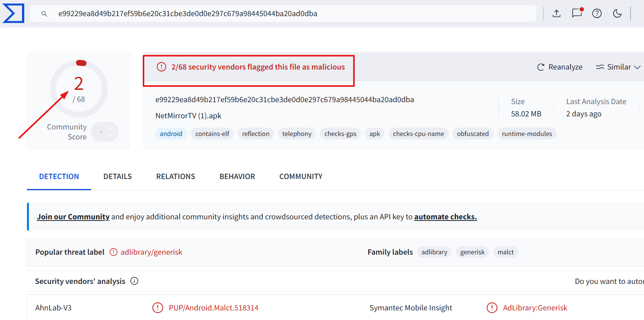Click the hash search input field
The height and width of the screenshot is (320, 644).
(283, 13)
